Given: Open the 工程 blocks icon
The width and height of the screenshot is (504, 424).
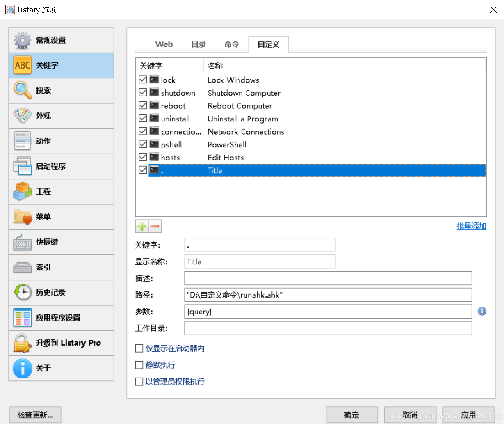Looking at the screenshot, I should (22, 191).
